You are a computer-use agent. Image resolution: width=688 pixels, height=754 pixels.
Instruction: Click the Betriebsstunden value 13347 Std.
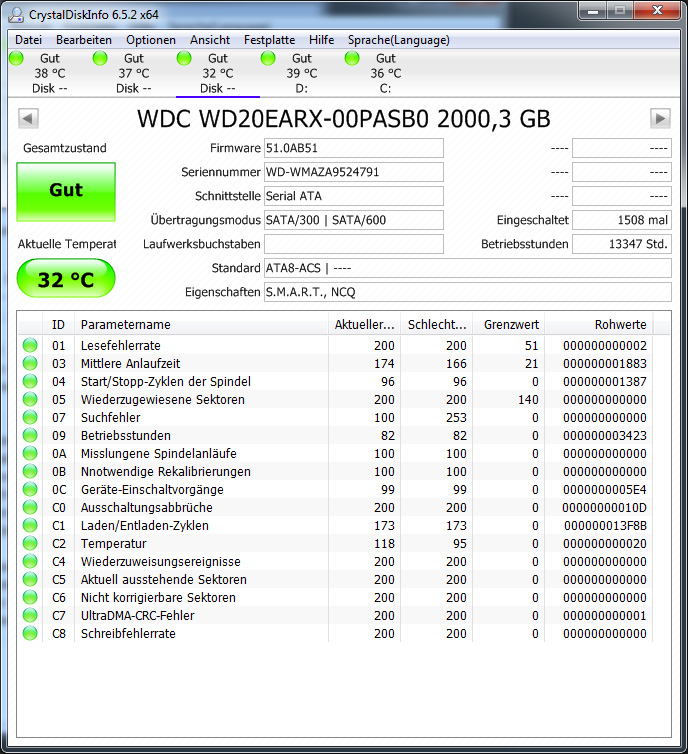point(622,244)
